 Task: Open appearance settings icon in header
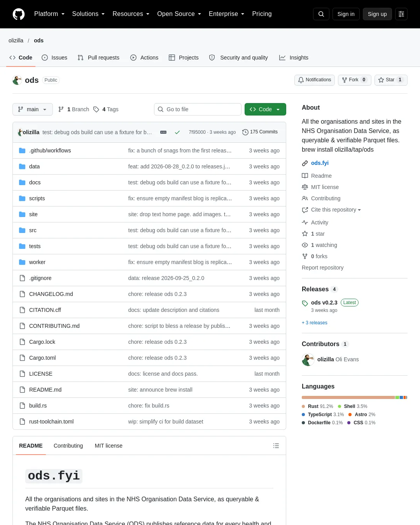click(401, 14)
